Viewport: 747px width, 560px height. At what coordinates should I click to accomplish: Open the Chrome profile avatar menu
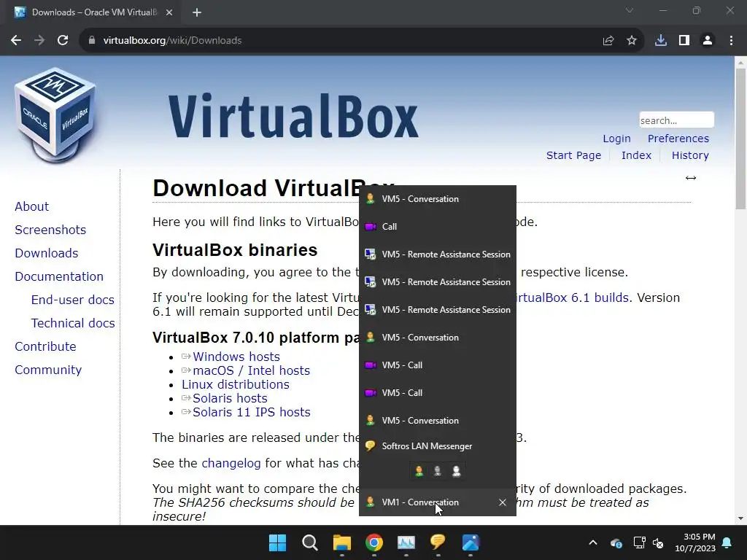coord(708,41)
